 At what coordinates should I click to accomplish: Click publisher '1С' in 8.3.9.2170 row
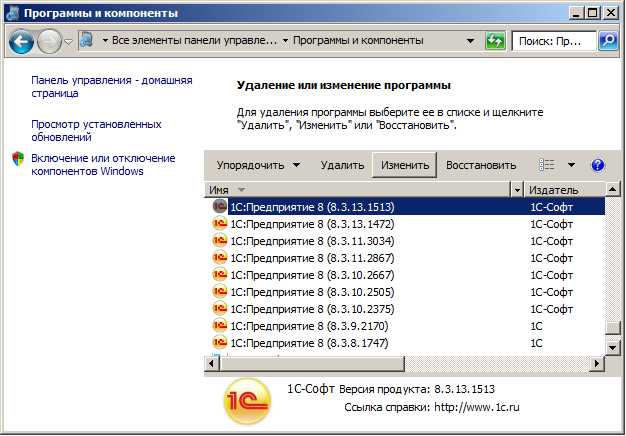[x=536, y=326]
